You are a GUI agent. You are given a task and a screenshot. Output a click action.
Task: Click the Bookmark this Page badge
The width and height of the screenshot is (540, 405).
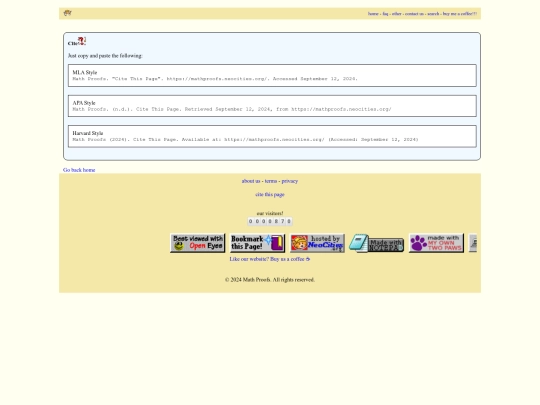coord(257,243)
